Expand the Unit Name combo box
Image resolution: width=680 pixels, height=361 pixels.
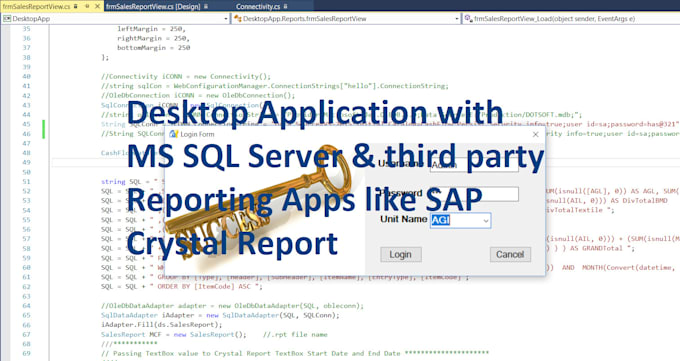click(x=486, y=221)
